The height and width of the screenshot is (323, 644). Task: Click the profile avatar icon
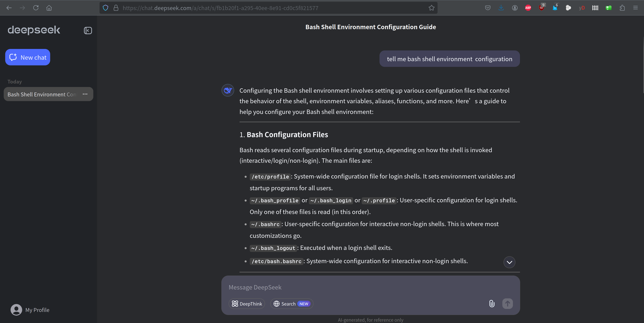pyautogui.click(x=16, y=310)
